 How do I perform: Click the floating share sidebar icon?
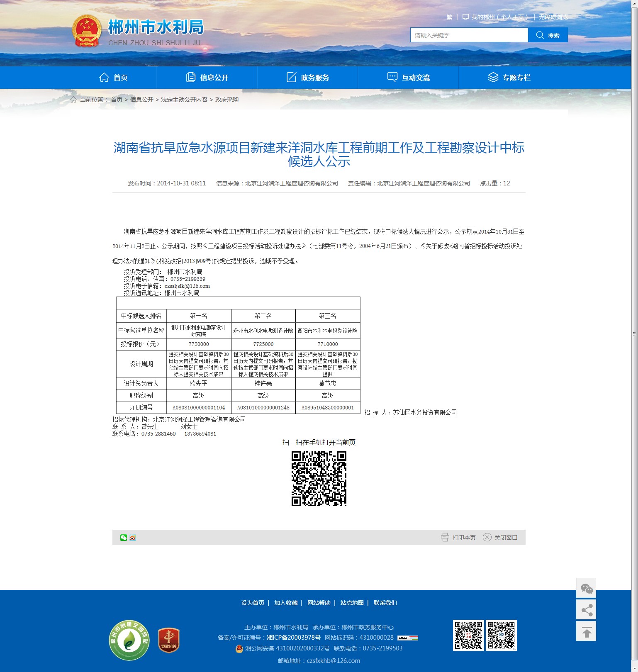pyautogui.click(x=586, y=610)
